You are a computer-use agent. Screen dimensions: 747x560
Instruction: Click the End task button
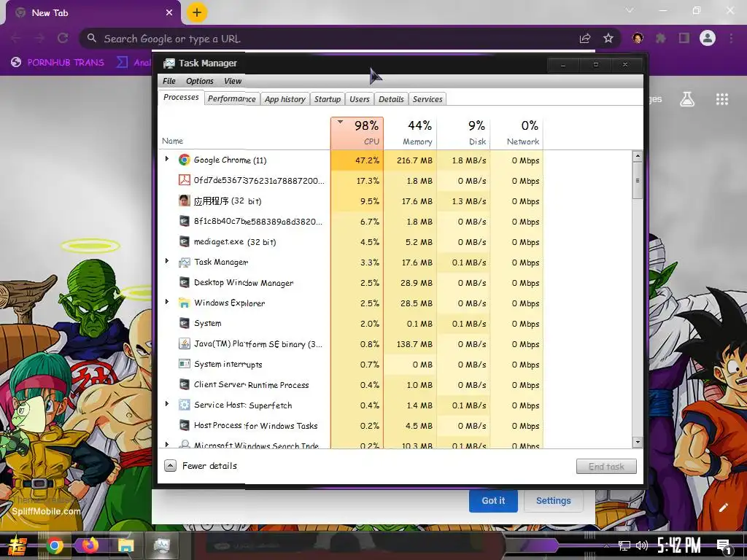tap(606, 467)
